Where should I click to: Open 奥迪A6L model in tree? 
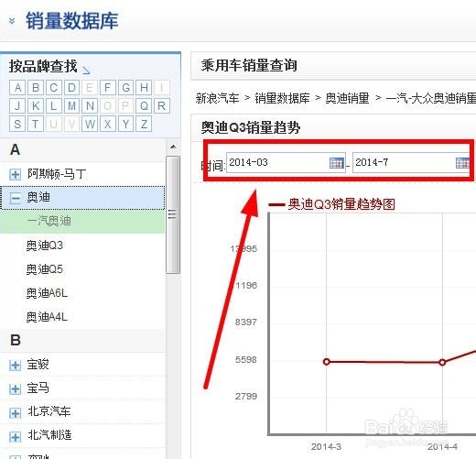coord(47,293)
